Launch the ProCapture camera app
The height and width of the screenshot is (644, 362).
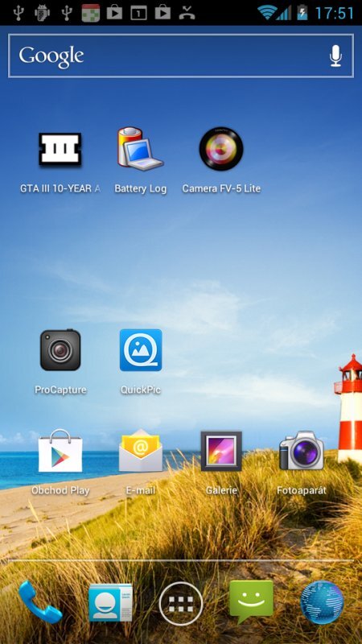pos(60,350)
